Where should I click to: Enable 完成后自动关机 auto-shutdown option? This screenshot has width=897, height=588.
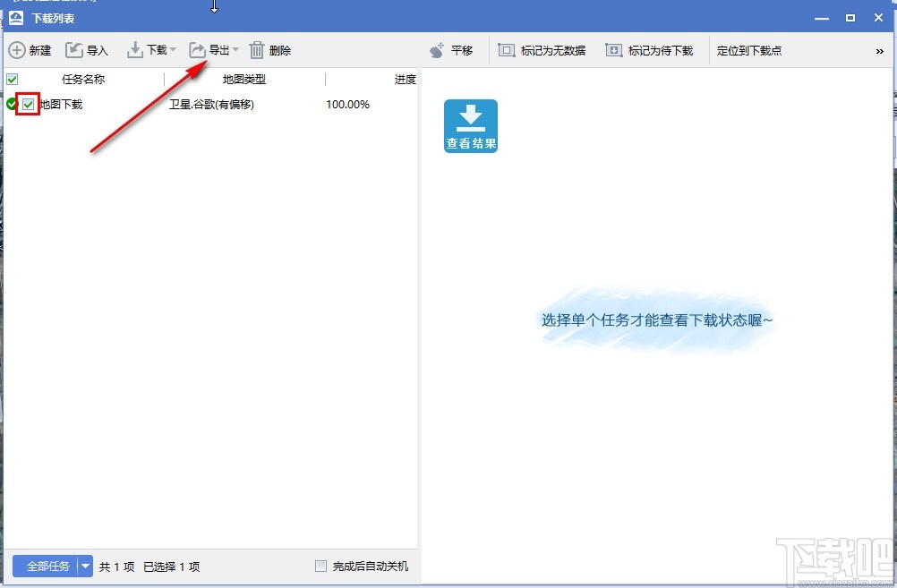click(x=320, y=566)
